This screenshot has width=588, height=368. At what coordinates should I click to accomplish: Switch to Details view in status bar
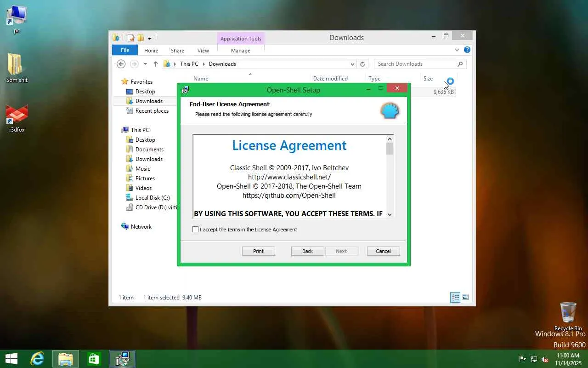[455, 298]
